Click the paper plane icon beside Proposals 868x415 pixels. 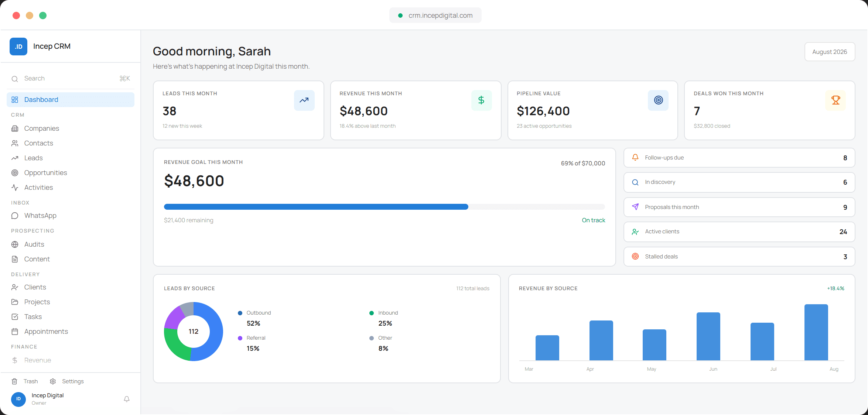click(x=635, y=207)
